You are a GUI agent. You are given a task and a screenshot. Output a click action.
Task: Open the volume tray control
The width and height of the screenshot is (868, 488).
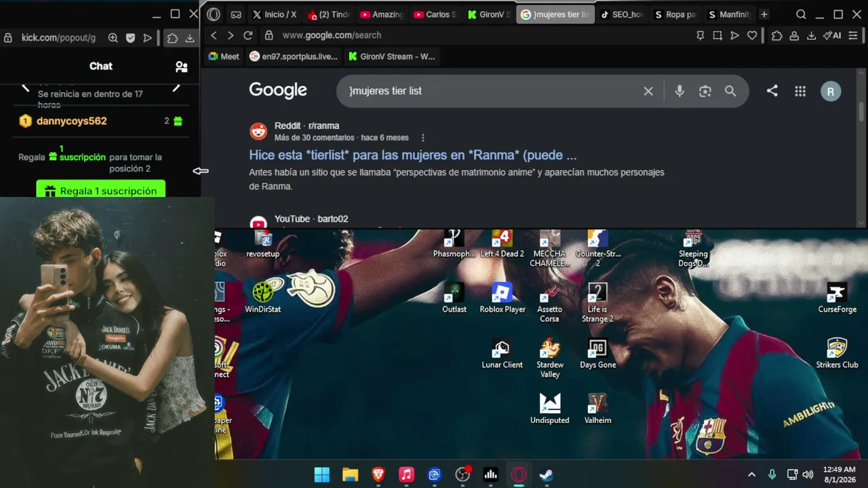point(808,474)
